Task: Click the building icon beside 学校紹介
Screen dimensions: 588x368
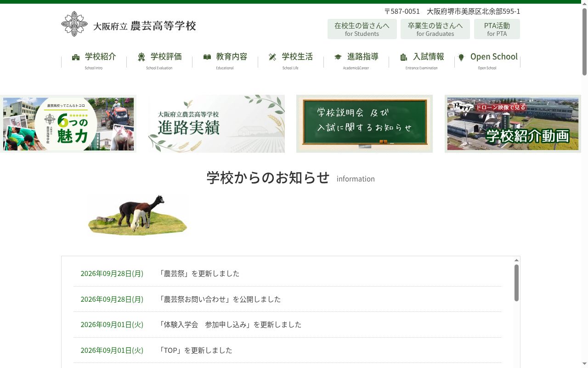Action: click(76, 57)
